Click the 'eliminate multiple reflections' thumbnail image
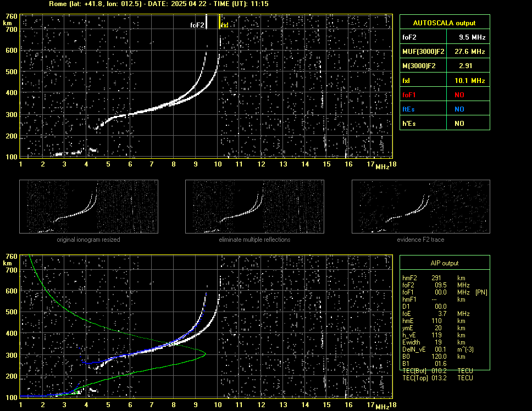Screen dimensions: 532x411 [254, 207]
